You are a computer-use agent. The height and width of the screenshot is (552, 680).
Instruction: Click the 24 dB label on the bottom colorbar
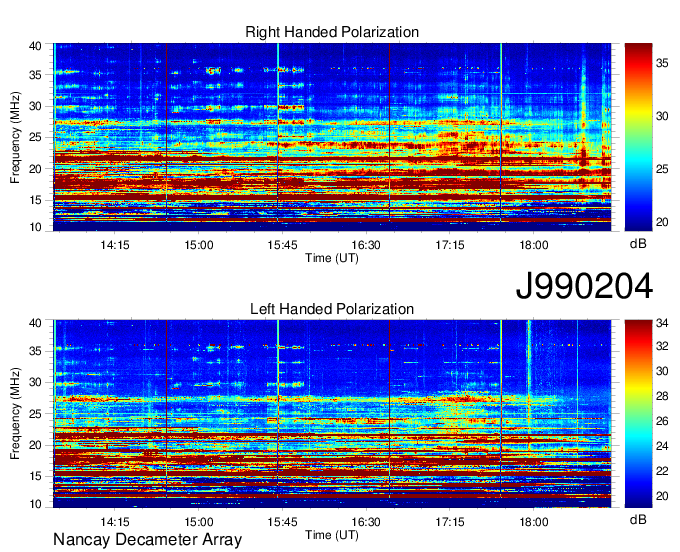tap(662, 446)
